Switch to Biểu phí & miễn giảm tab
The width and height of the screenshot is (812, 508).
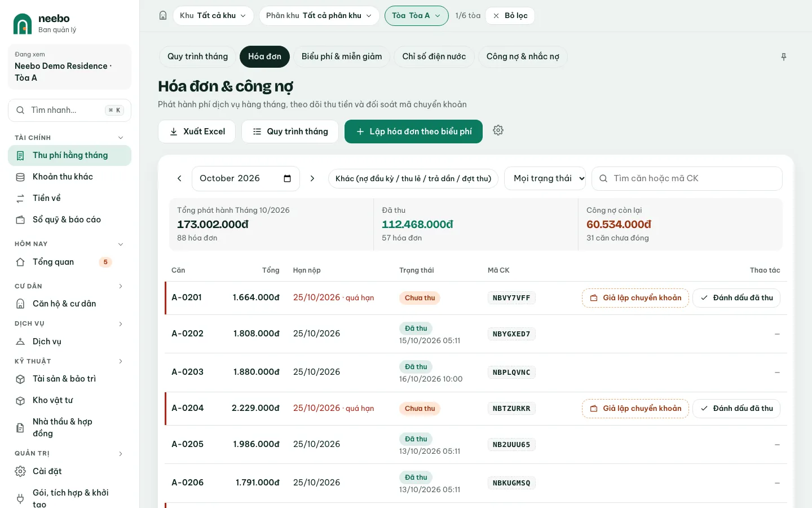tap(342, 56)
